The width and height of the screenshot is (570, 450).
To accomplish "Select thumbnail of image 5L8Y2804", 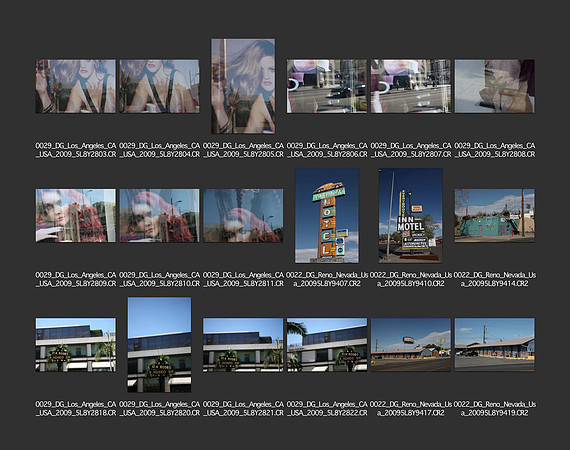I will (x=159, y=86).
